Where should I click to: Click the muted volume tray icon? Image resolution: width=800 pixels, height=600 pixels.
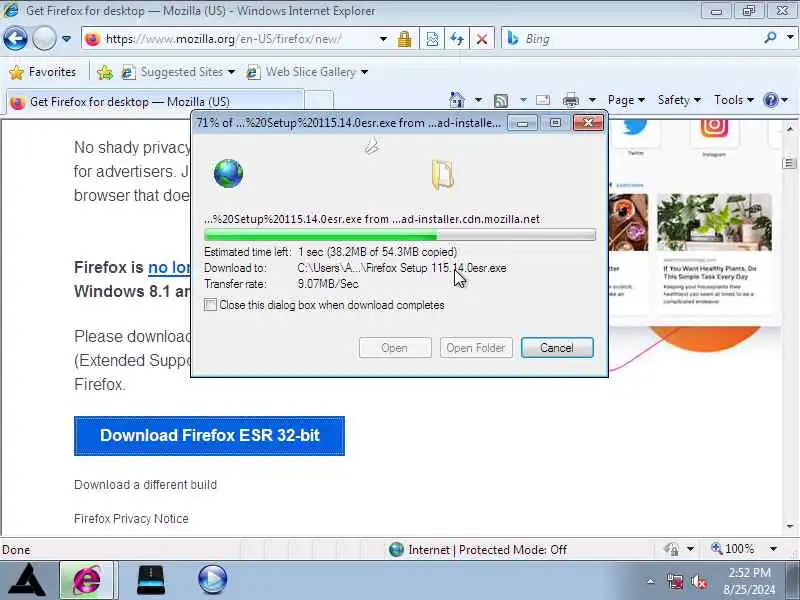699,582
